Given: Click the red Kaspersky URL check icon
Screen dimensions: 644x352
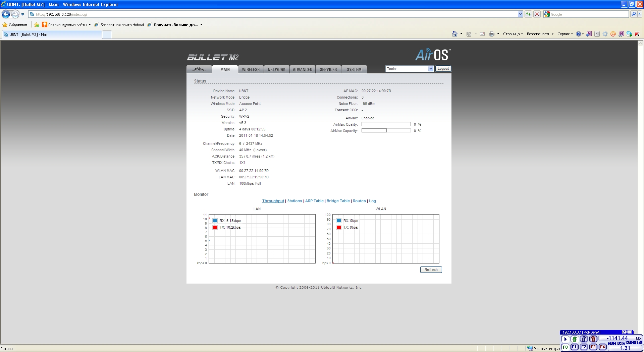Looking at the screenshot, I should [637, 34].
